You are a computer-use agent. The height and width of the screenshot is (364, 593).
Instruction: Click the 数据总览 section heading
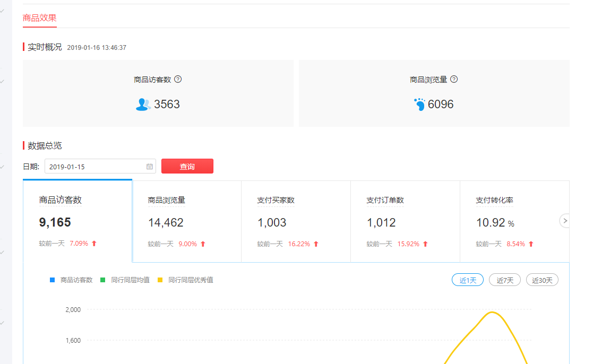coord(45,145)
